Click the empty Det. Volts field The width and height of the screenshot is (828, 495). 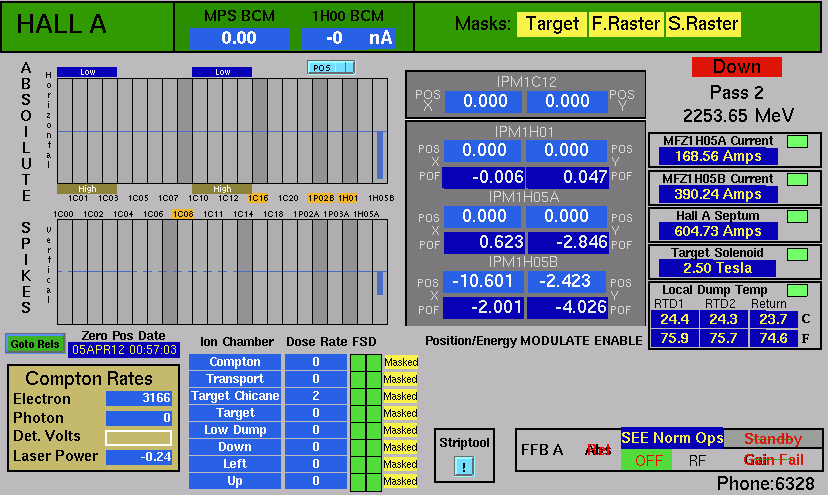pyautogui.click(x=138, y=437)
